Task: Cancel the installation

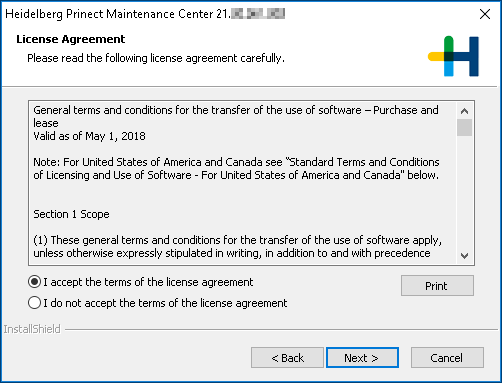Action: 447,358
